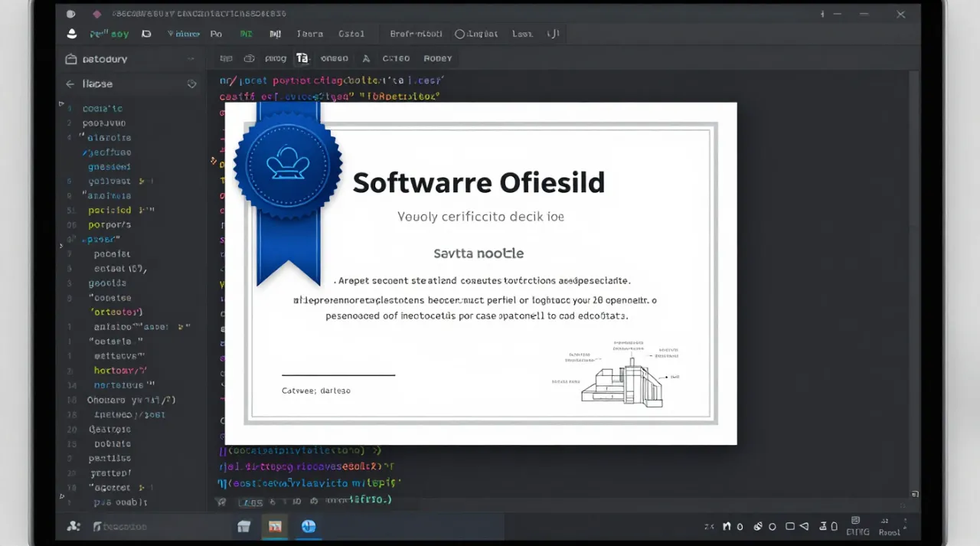Switch to the "RODEY" tab
Viewport: 980px width, 546px height.
438,58
